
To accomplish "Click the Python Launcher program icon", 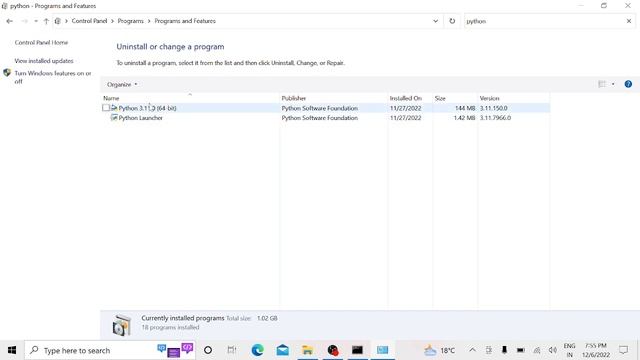I will point(114,118).
